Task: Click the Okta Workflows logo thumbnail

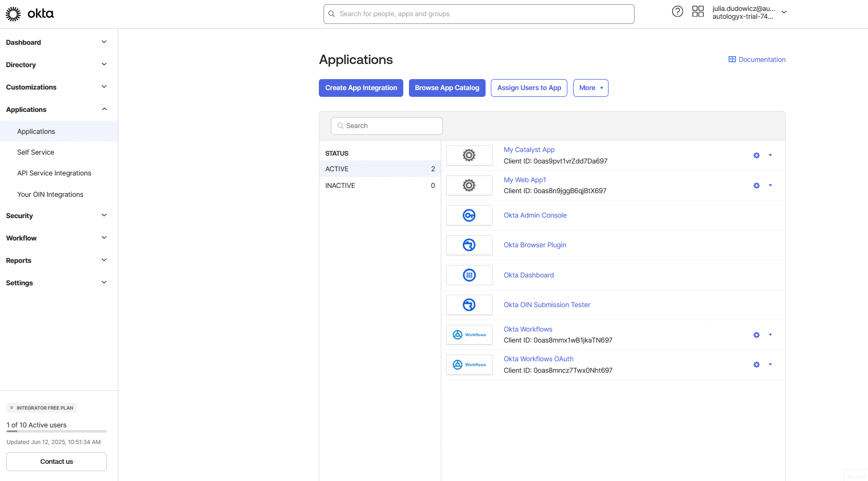Action: pos(469,335)
